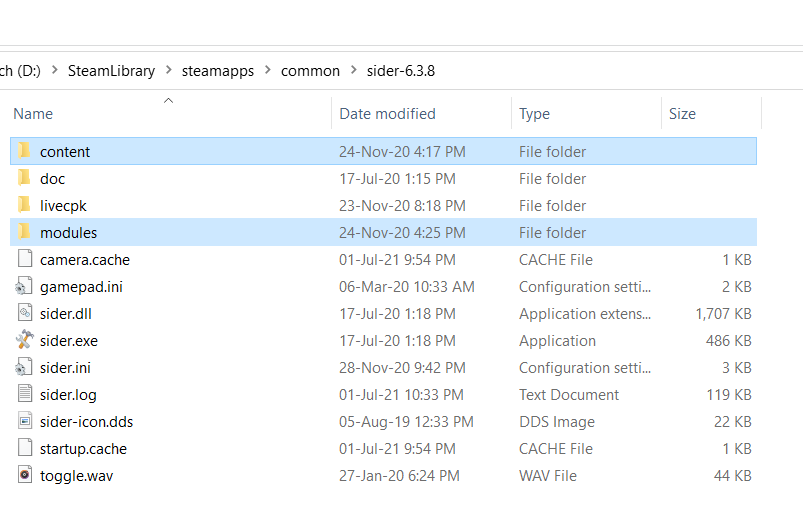Select the content folder icon
803x519 pixels.
click(24, 151)
